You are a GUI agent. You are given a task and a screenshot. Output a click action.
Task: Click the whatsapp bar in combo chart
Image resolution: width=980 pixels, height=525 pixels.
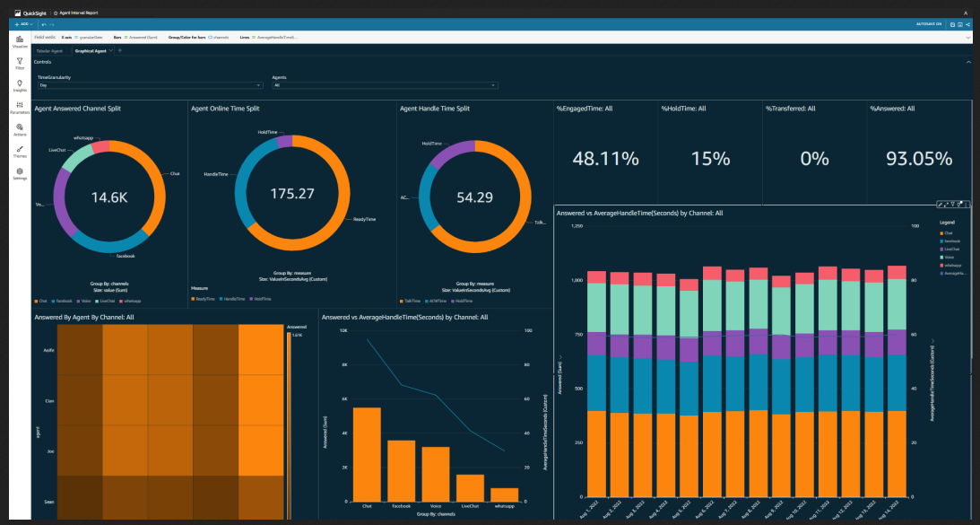pos(505,494)
